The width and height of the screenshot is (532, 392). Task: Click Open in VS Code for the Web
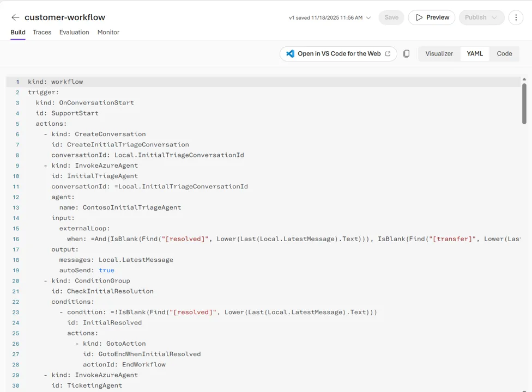pos(338,54)
